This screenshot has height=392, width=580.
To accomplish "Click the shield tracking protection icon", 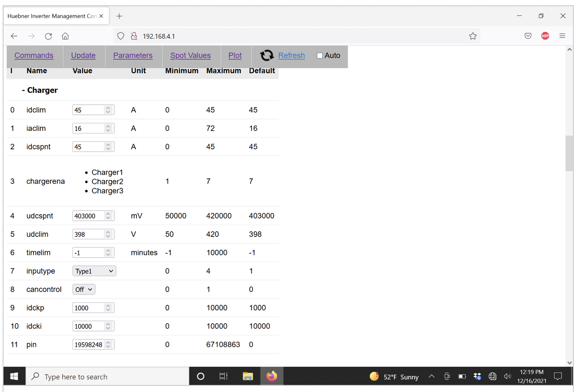I will click(121, 36).
